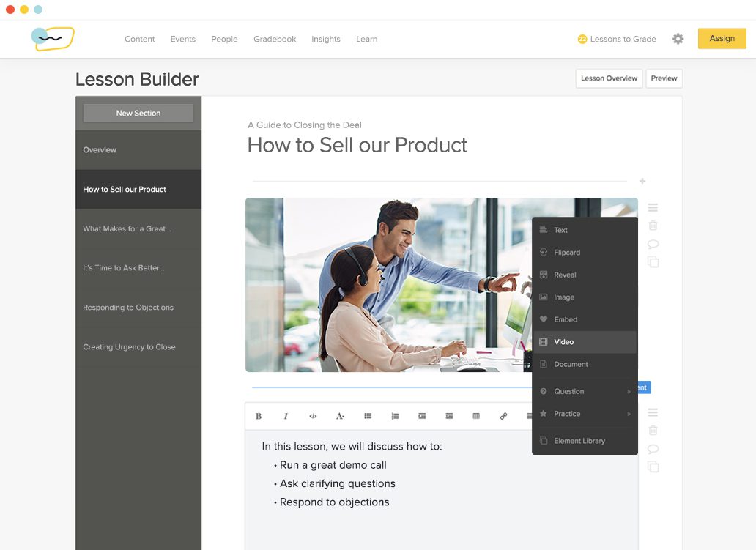Grab the reorder handle beside the photo block
This screenshot has height=550, width=756.
(x=653, y=208)
